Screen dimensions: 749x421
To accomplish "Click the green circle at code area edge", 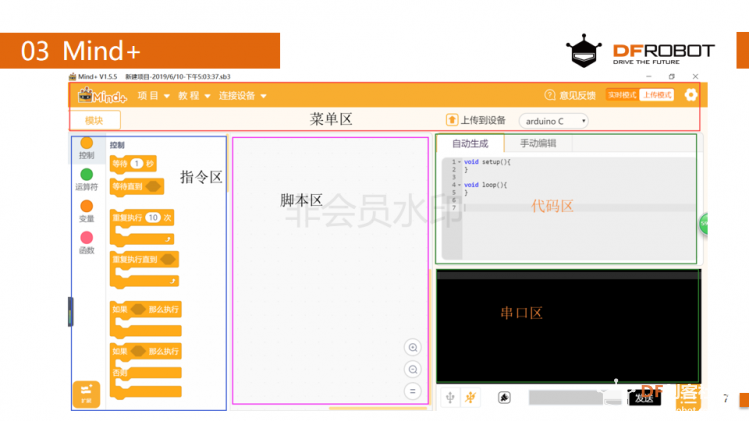I will [x=704, y=224].
